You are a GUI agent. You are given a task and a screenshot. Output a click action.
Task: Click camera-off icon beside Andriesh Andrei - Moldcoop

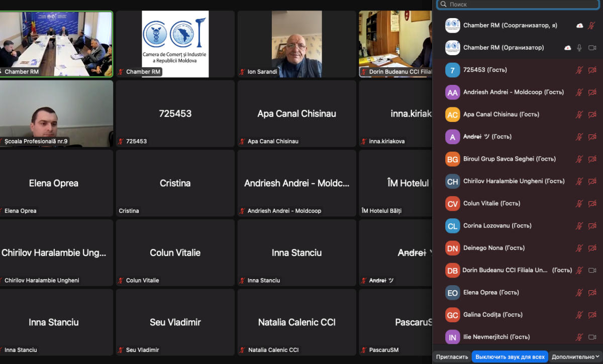point(592,92)
